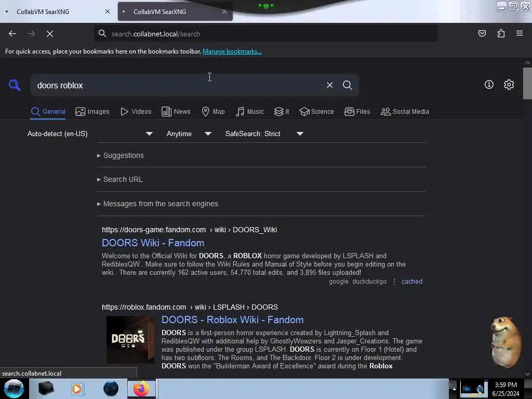This screenshot has height=399, width=532.
Task: Open the Auto-detect (en-US) language dropdown
Action: (90, 134)
